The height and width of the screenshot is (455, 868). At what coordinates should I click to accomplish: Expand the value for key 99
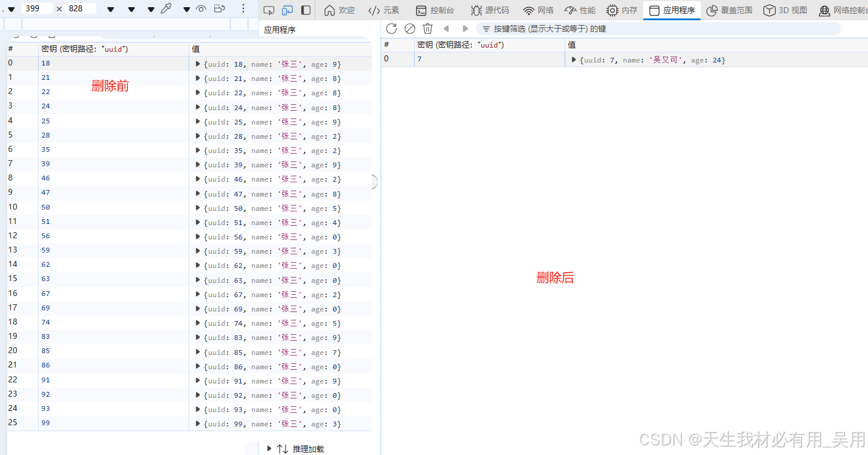tap(197, 423)
